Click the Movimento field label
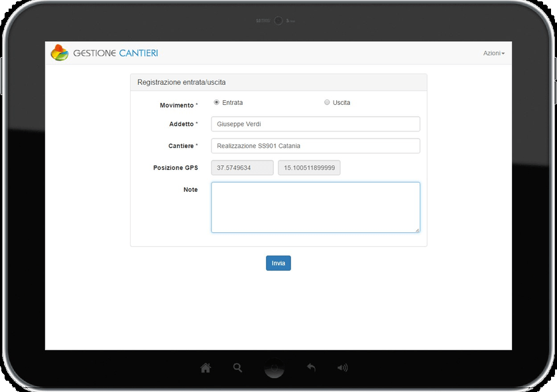Viewport: 557px width, 392px height. click(177, 105)
